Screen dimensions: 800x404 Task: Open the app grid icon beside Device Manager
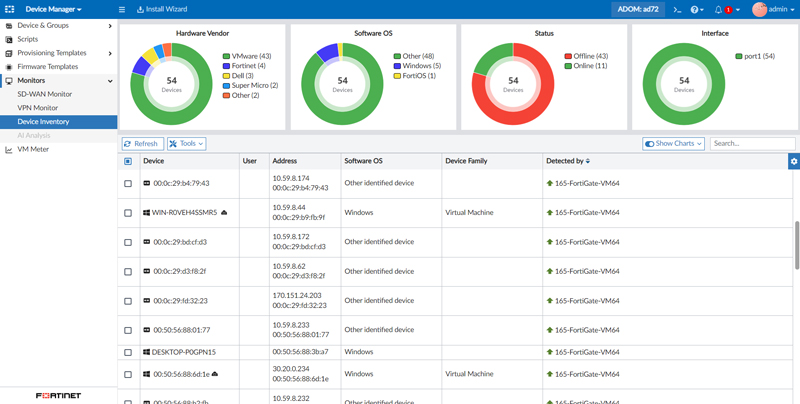pyautogui.click(x=10, y=9)
